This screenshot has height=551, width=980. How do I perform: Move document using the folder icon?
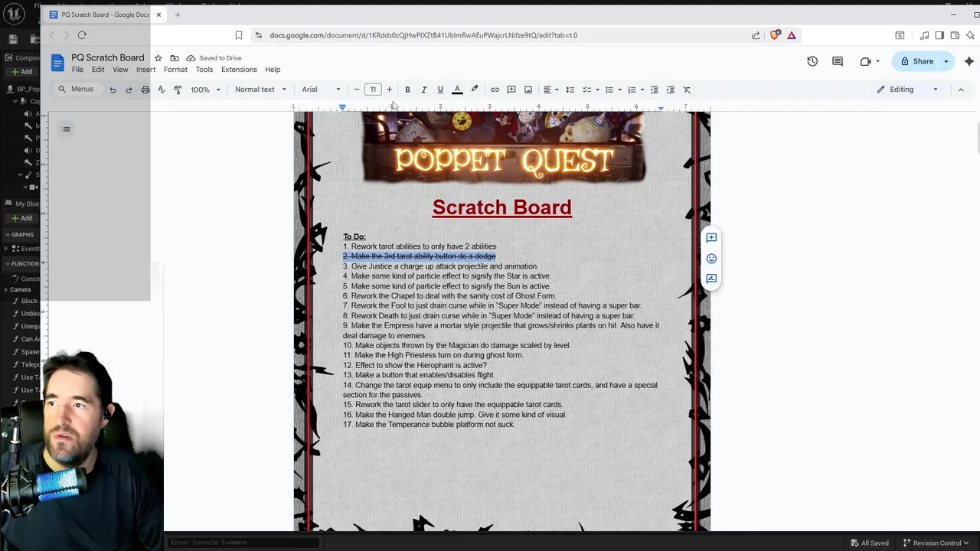click(175, 58)
